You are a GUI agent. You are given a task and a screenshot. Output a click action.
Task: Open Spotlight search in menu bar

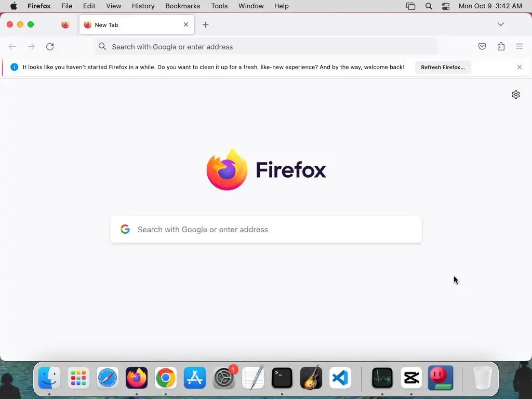(429, 6)
